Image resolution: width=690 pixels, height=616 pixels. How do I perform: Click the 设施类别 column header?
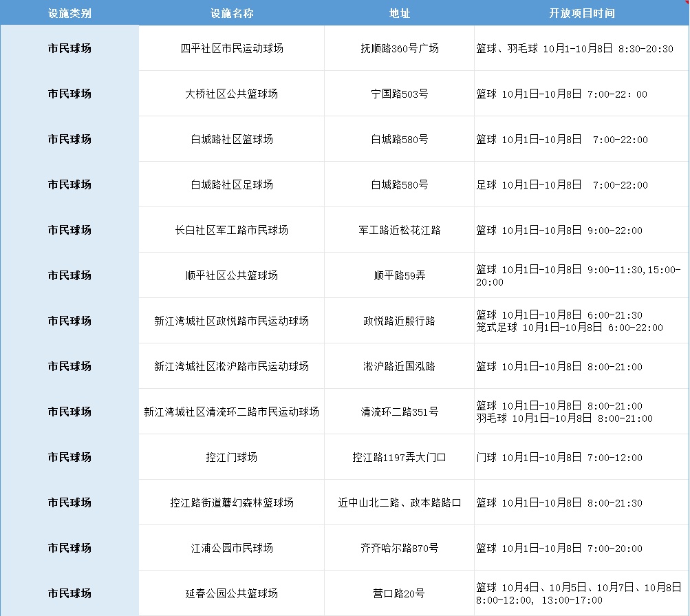pyautogui.click(x=69, y=13)
